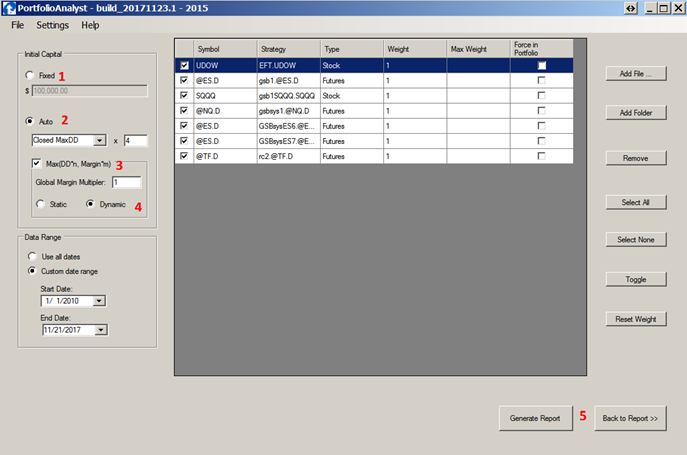Click the Generate Report button

(x=535, y=418)
